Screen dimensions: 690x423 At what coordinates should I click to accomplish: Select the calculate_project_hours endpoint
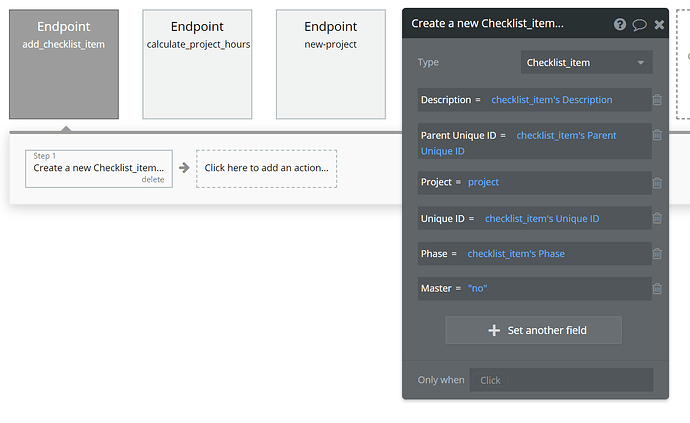(x=198, y=64)
